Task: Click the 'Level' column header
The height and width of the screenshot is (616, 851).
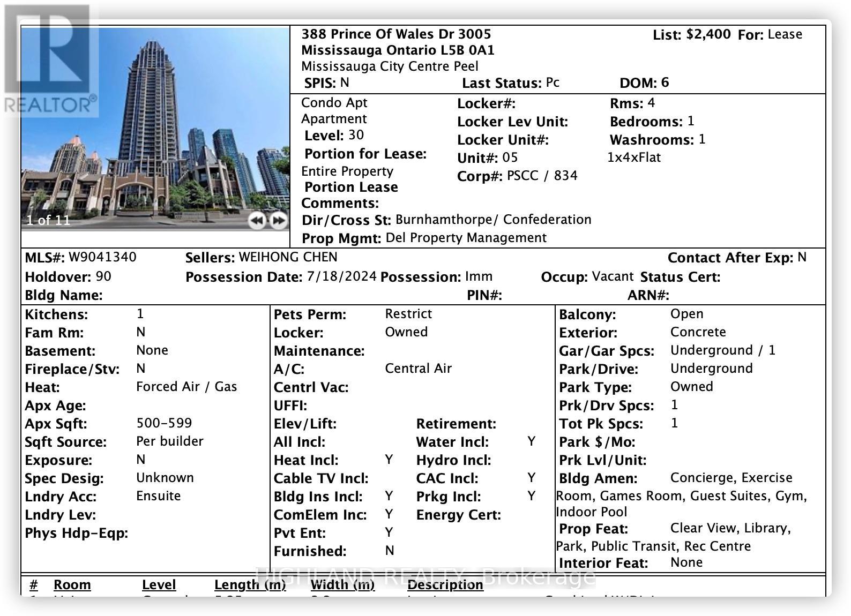Action: point(159,585)
